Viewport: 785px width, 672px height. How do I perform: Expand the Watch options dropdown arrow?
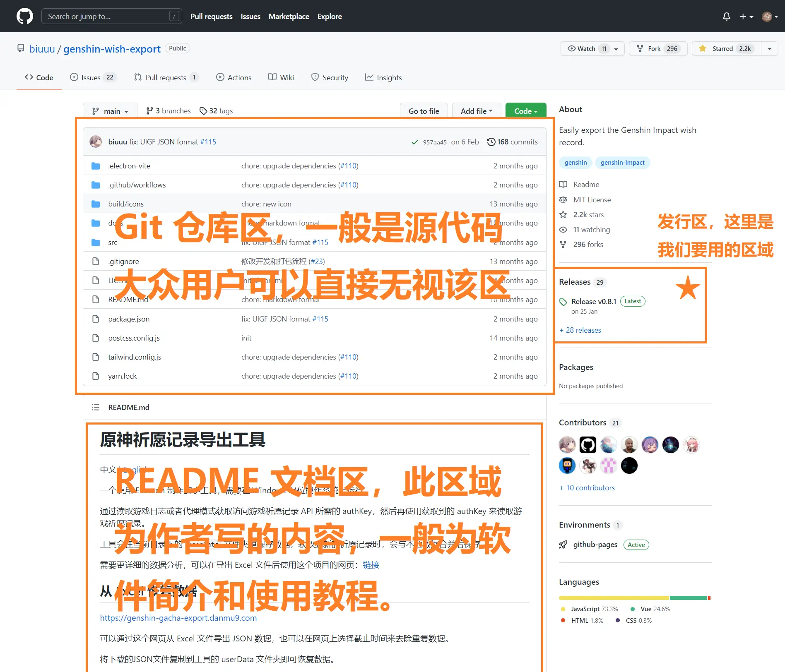click(616, 48)
